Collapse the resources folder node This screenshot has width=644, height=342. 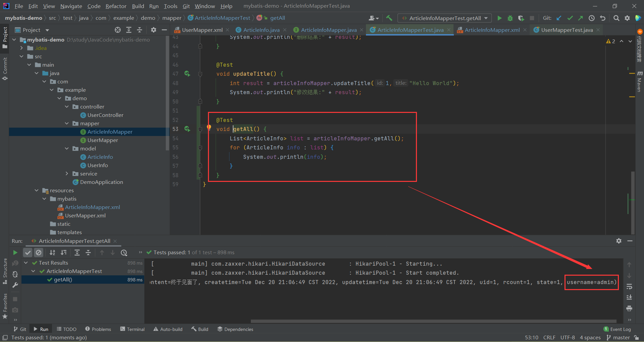click(37, 190)
